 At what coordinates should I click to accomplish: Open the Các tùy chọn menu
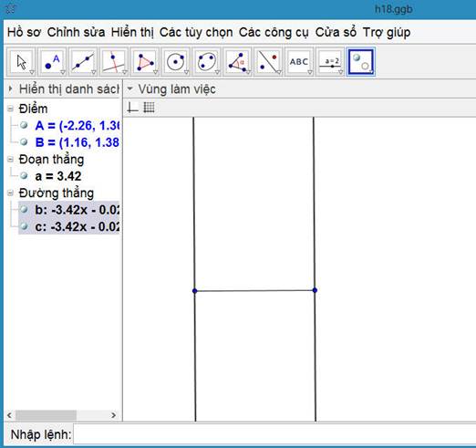tap(196, 32)
